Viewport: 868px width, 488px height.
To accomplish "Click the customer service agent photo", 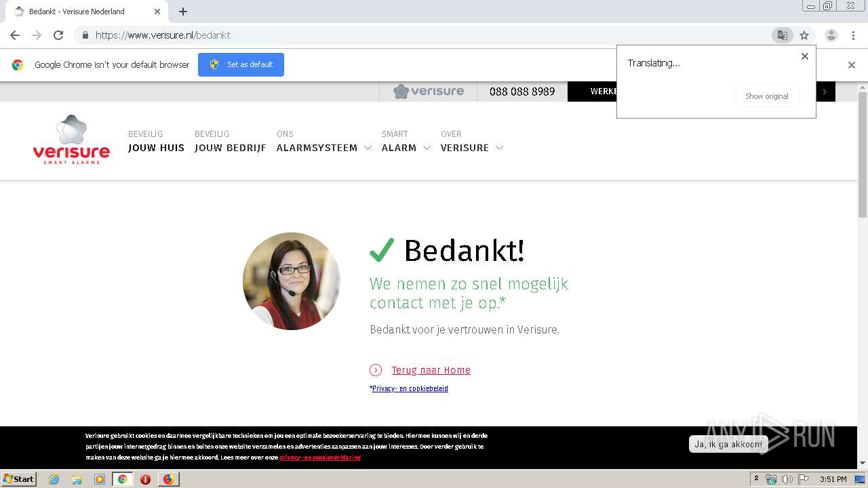I will point(292,281).
